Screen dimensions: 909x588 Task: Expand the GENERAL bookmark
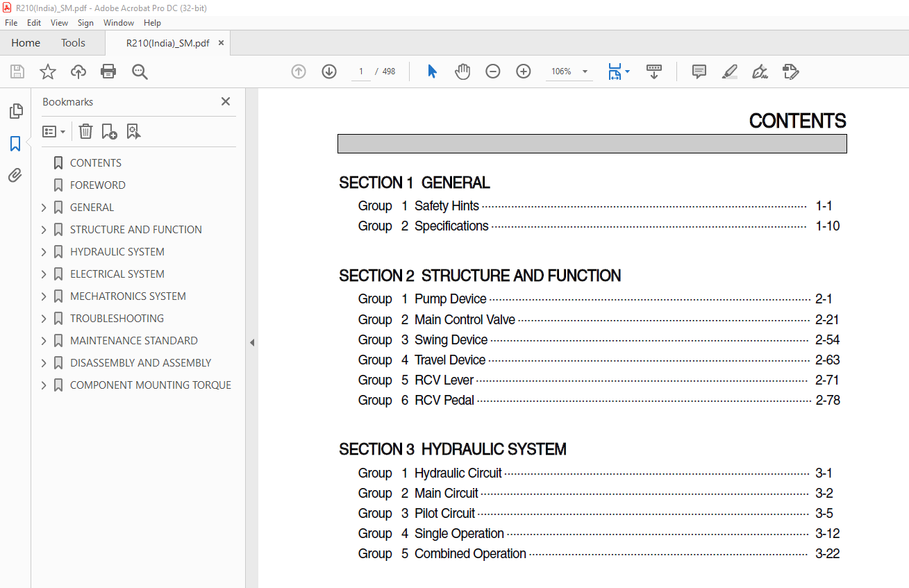(x=44, y=208)
